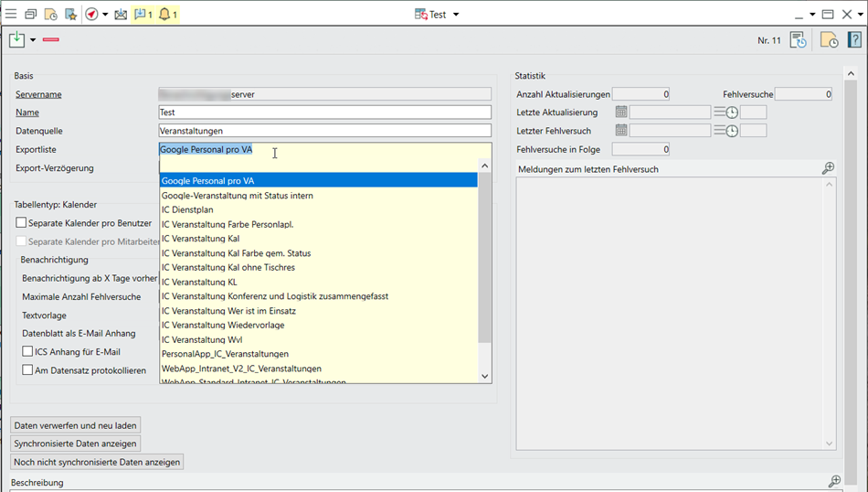Click Daten verwerfen und neu laden
The height and width of the screenshot is (492, 868).
(x=76, y=425)
